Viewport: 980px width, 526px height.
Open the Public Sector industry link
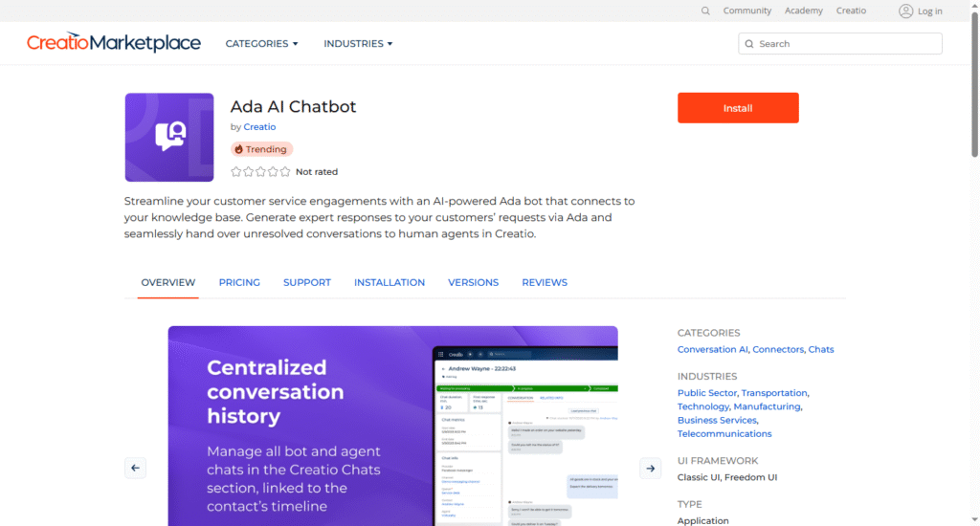pos(707,393)
